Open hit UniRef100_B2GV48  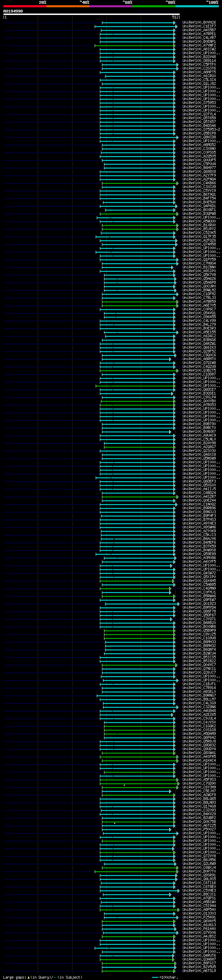(x=199, y=57)
